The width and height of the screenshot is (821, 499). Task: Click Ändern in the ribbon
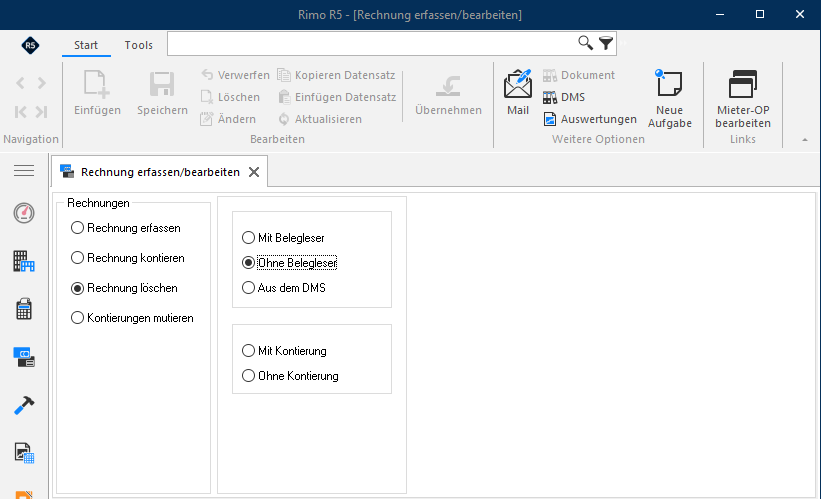(228, 119)
